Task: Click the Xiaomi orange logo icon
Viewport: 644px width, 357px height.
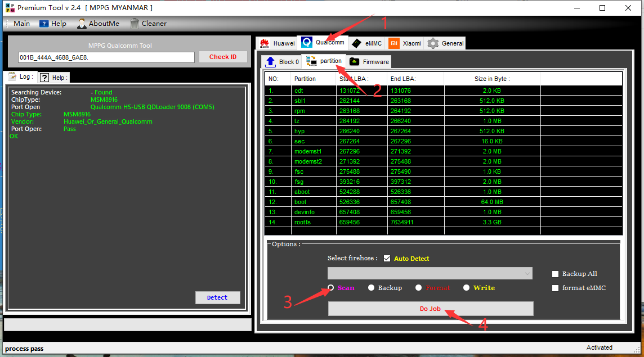Action: [x=394, y=43]
